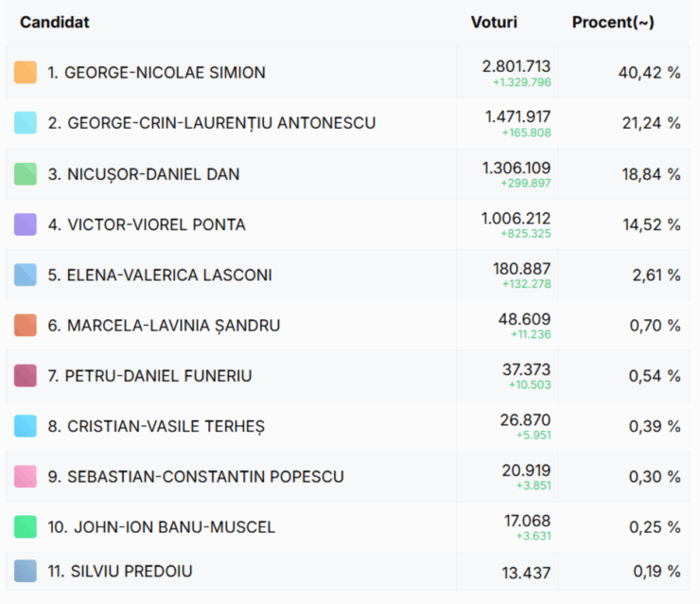Click the blue swatch beside Elena-Valerica Lasconi

pyautogui.click(x=26, y=275)
